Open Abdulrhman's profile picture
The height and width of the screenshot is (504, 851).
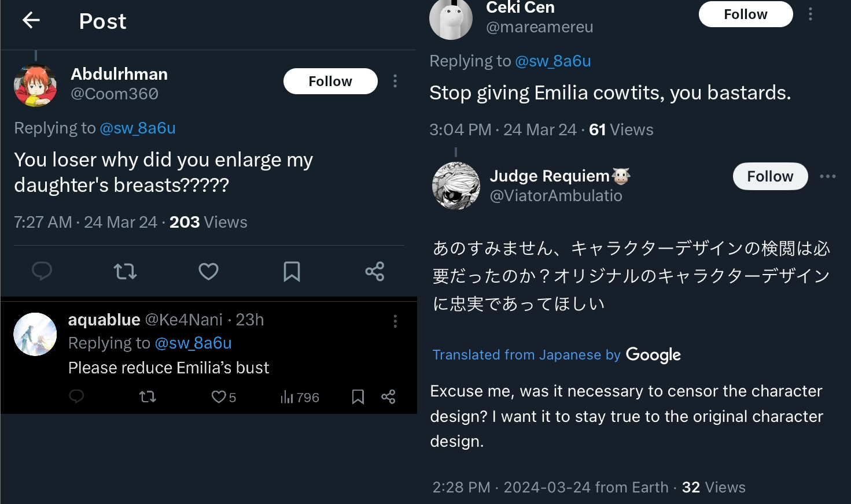[35, 86]
